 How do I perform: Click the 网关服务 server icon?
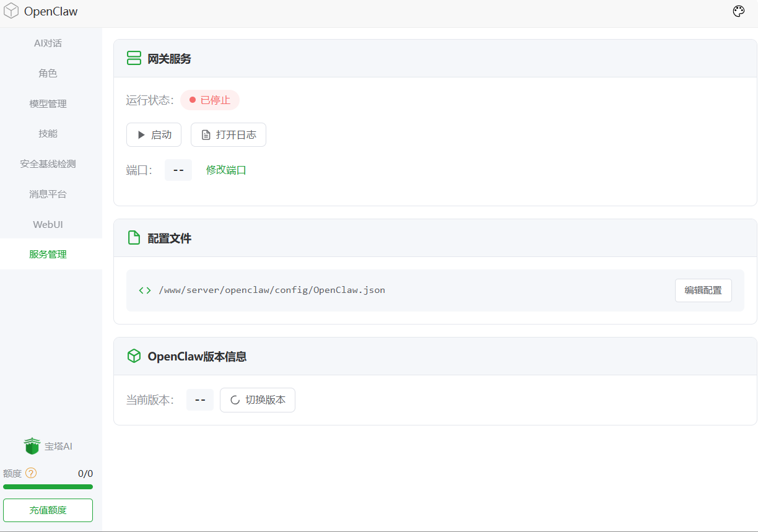pos(134,59)
